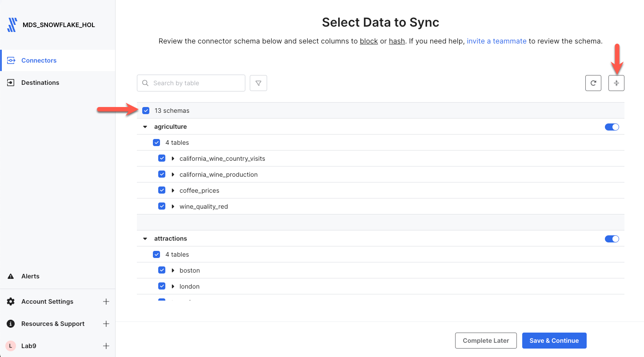The width and height of the screenshot is (644, 357).
Task: Expand the Account Settings plus menu
Action: (x=106, y=301)
